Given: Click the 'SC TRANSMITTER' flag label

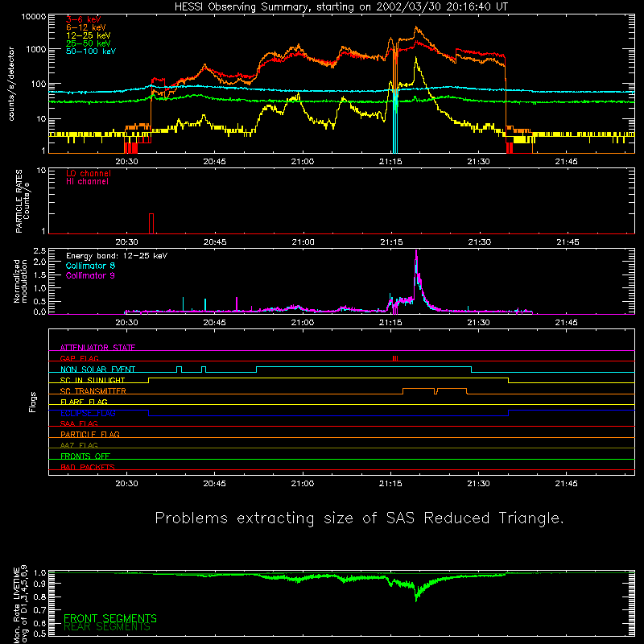Looking at the screenshot, I should 93,391.
